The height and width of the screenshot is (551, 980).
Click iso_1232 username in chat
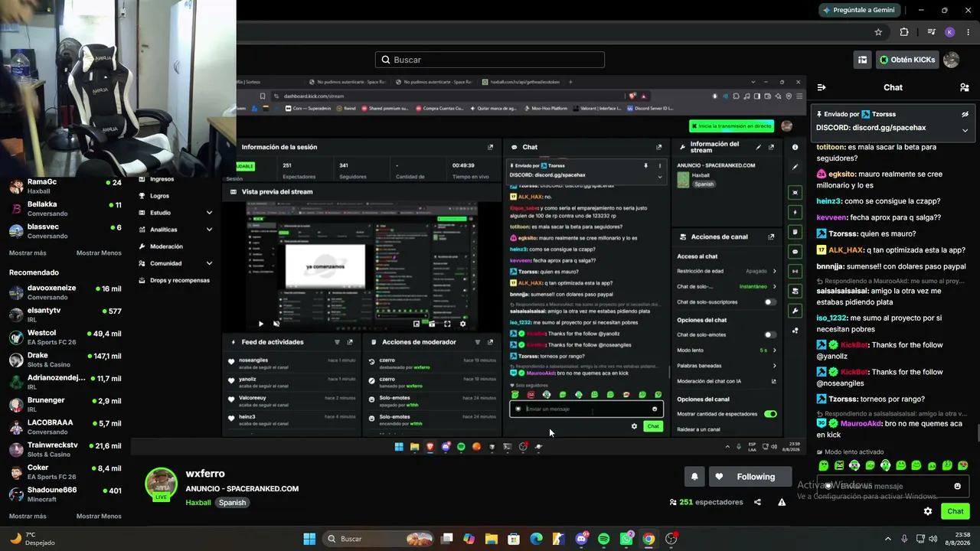(x=832, y=318)
